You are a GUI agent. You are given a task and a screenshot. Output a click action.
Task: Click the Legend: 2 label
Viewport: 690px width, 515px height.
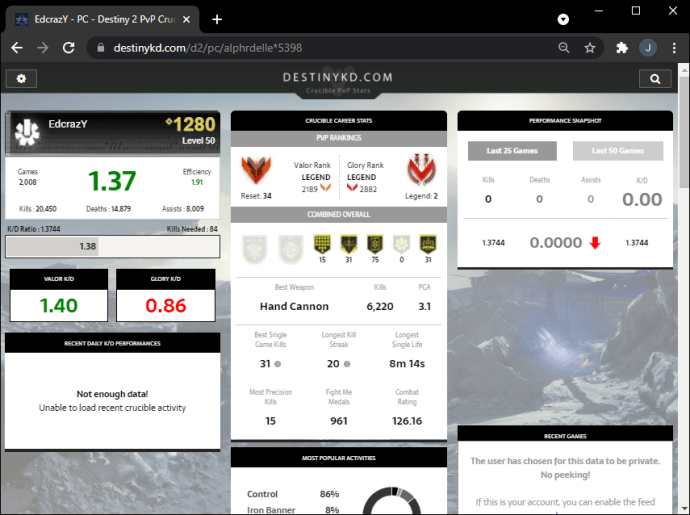point(421,196)
